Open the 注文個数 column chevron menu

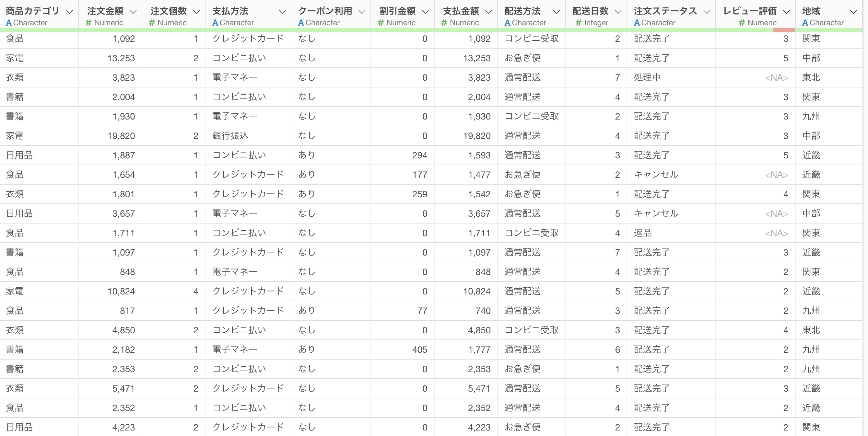(x=196, y=12)
